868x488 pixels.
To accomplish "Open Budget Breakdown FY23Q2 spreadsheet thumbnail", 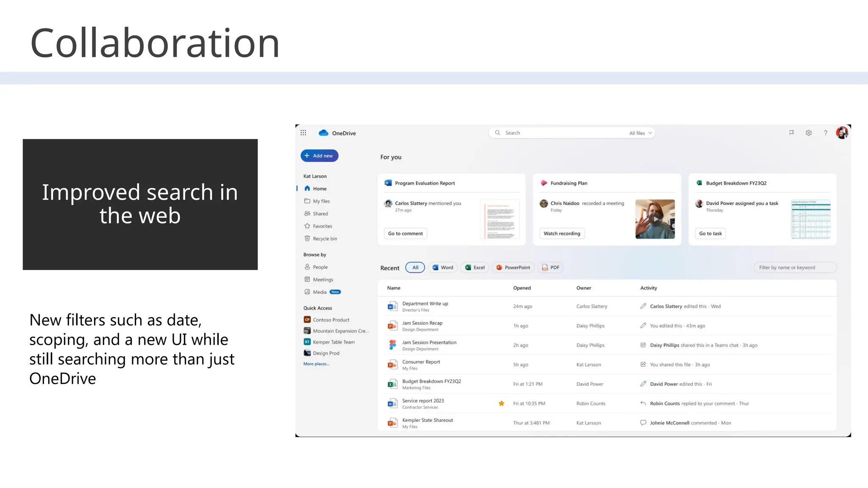I will (811, 219).
